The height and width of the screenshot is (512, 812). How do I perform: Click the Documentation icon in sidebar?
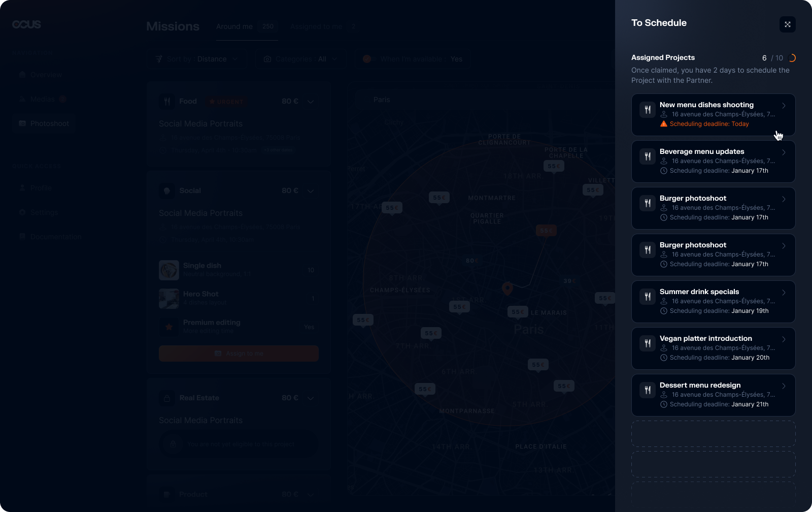click(x=22, y=237)
